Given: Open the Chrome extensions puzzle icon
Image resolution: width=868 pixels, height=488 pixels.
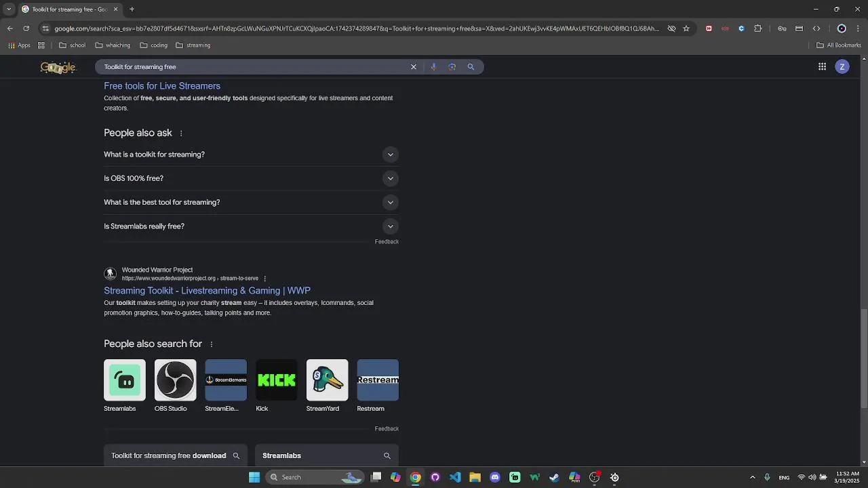Looking at the screenshot, I should point(757,28).
